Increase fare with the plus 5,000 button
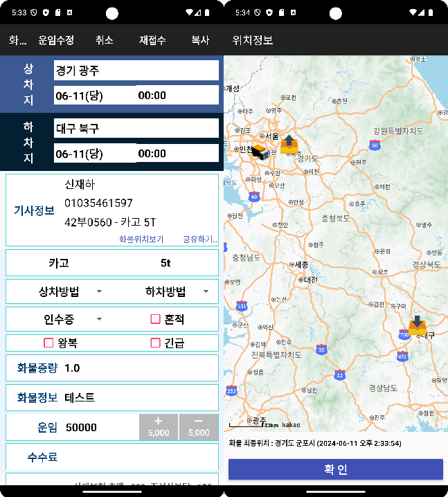This screenshot has width=448, height=497. point(159,426)
